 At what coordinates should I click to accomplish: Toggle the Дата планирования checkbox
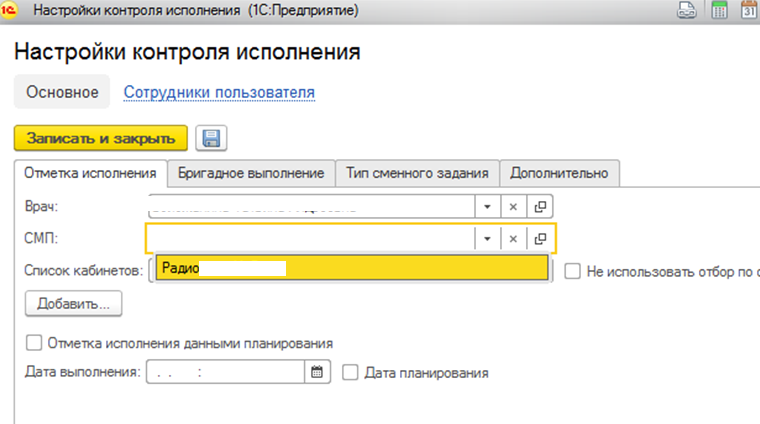[x=350, y=372]
